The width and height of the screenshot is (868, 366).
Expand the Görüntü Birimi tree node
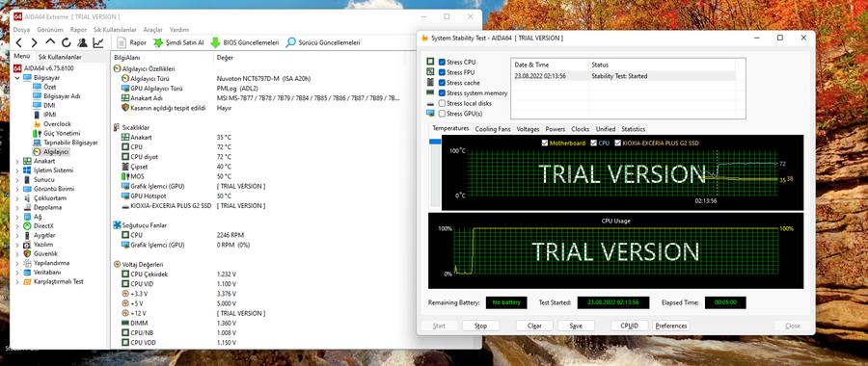tap(17, 189)
